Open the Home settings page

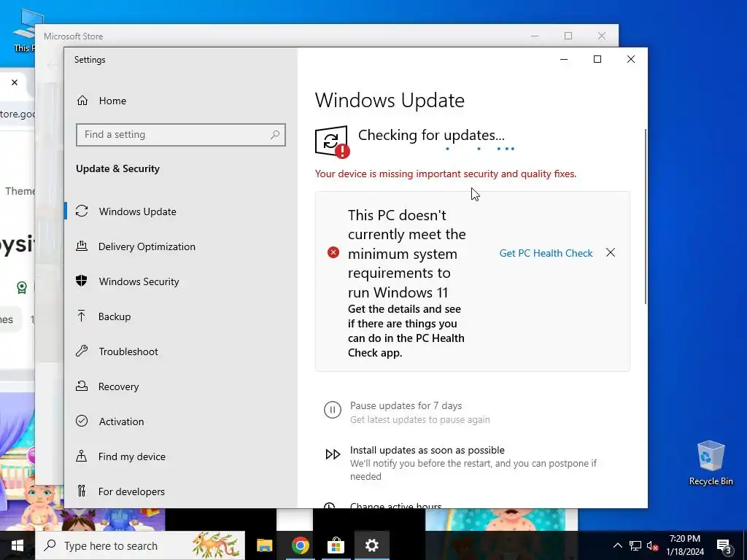coord(181,101)
